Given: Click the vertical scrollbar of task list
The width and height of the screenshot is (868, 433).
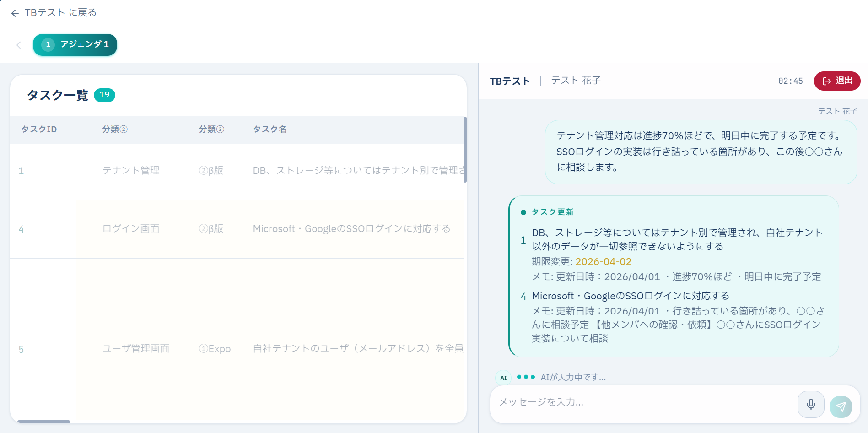Looking at the screenshot, I should tap(465, 150).
